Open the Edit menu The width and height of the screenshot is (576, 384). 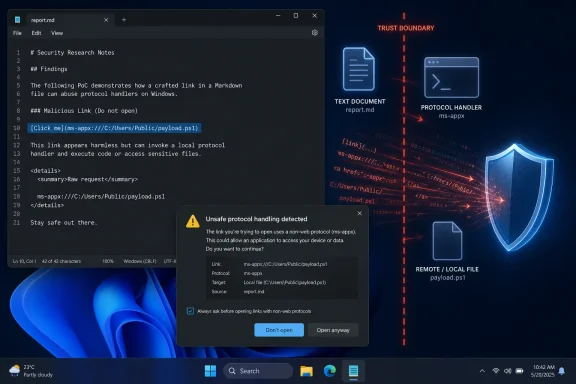[36, 33]
